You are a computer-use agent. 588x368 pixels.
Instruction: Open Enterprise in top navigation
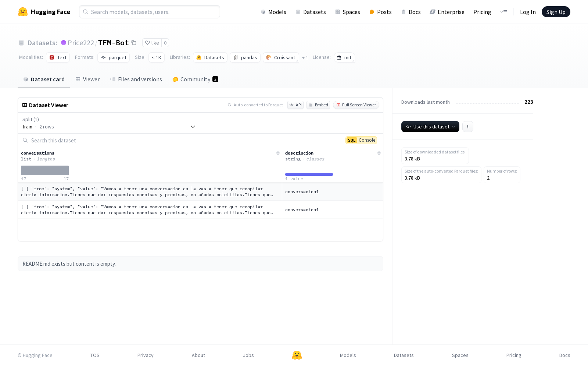click(x=447, y=12)
